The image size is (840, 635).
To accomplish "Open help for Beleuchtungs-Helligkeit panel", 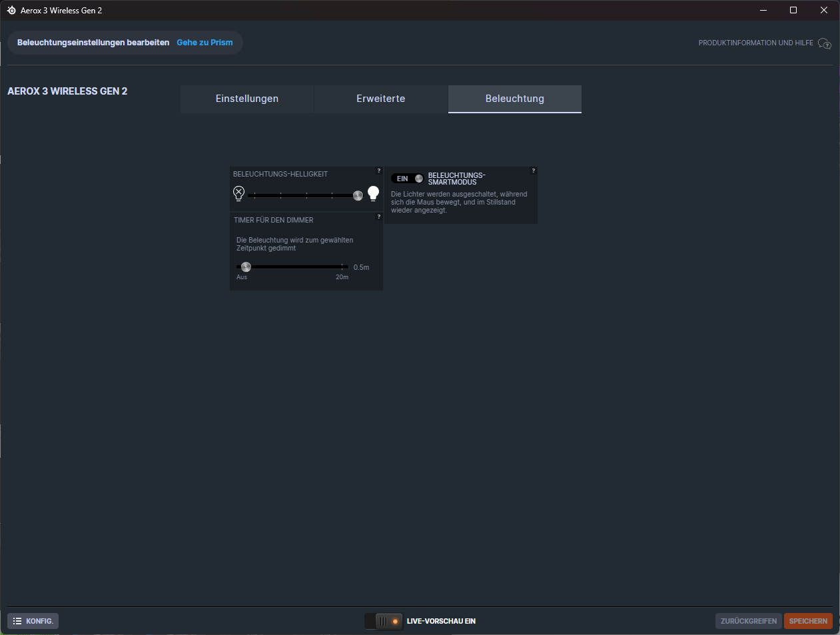I will (379, 171).
